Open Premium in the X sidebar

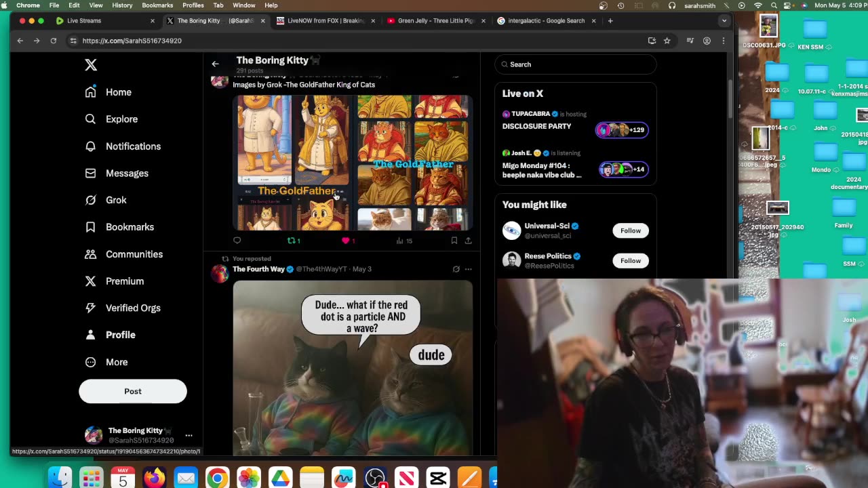[115, 281]
